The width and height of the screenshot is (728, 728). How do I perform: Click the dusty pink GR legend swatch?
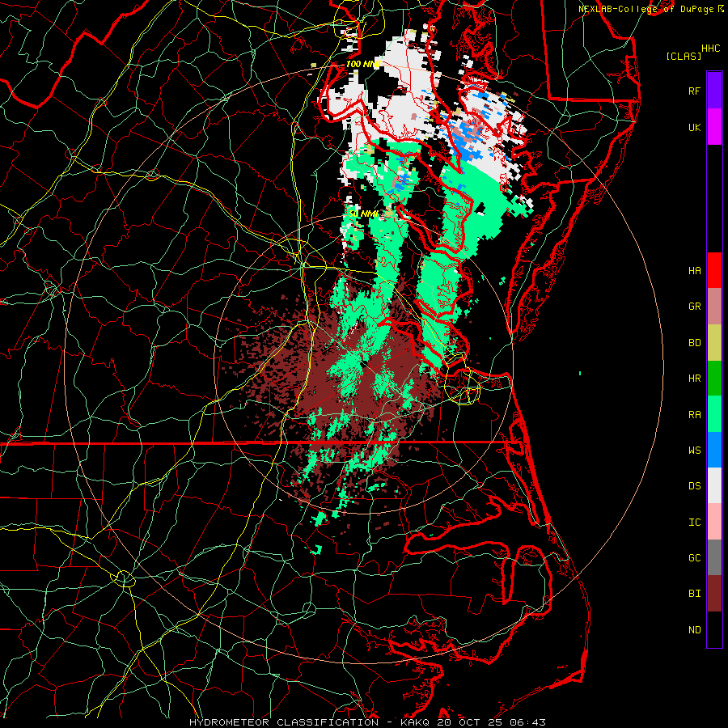click(714, 307)
